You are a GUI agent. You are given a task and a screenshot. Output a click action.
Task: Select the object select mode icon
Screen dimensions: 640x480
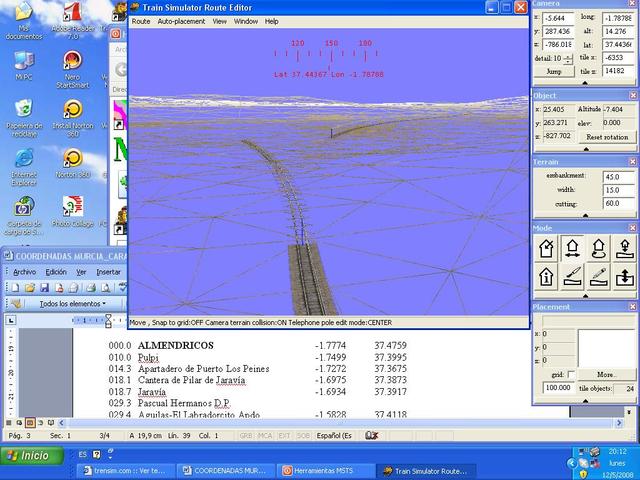pos(547,248)
